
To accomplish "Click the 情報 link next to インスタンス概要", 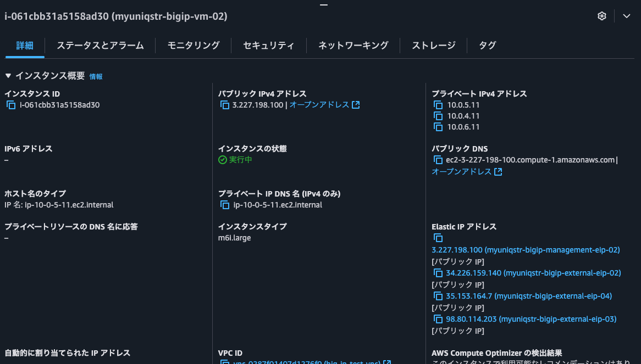I will [96, 77].
